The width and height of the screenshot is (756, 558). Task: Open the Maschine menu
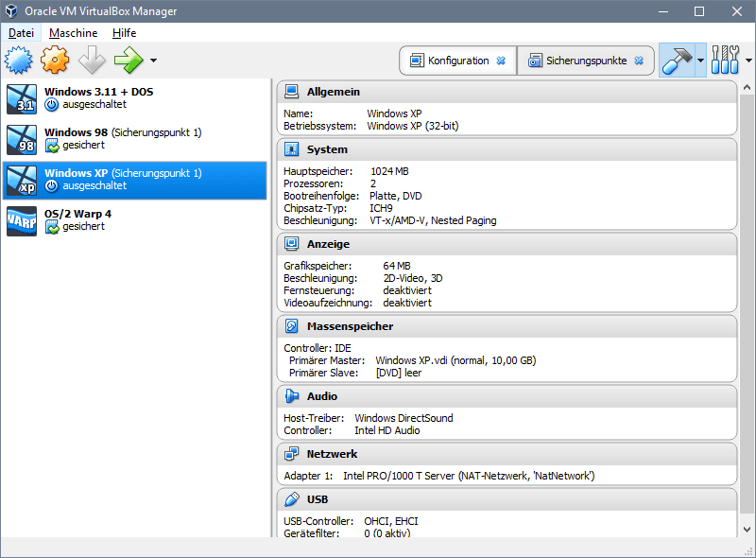tap(74, 33)
